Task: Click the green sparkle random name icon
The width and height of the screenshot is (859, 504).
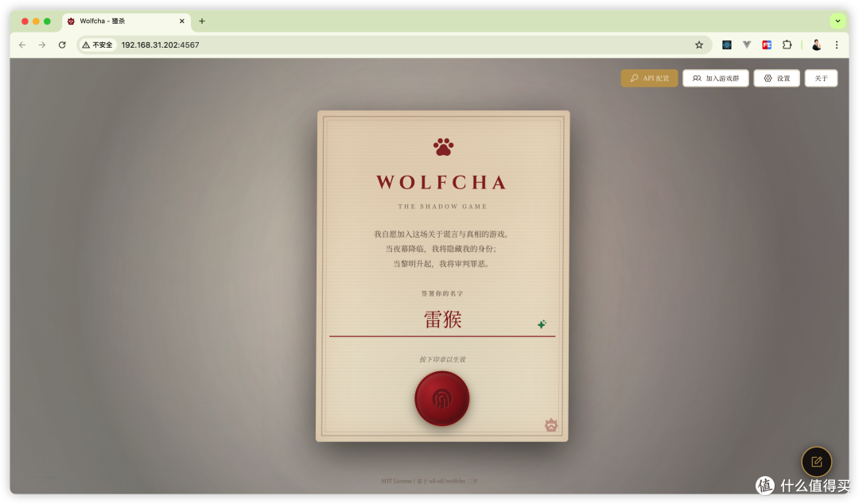Action: (x=542, y=324)
